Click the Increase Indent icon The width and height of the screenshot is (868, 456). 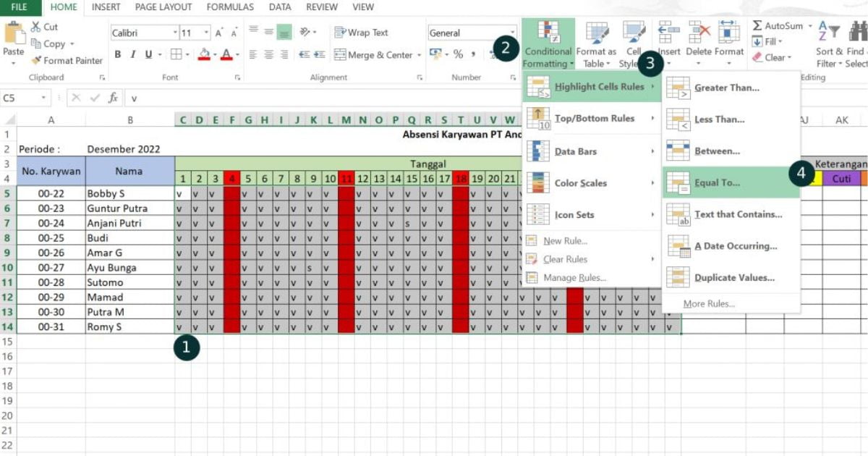coord(320,55)
